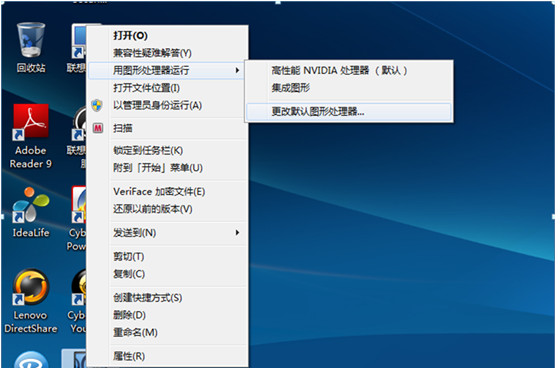Choose 扫描 from the context menu

tap(168, 128)
